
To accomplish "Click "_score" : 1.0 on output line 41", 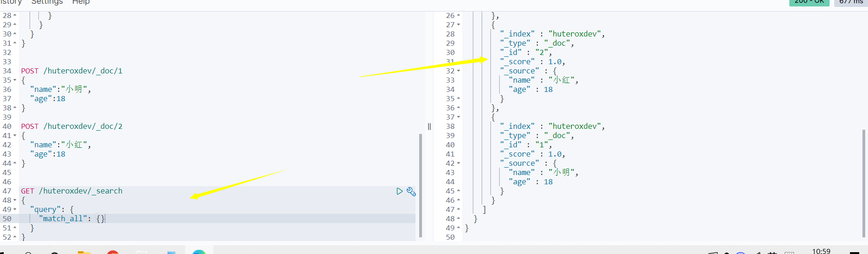I will point(533,154).
